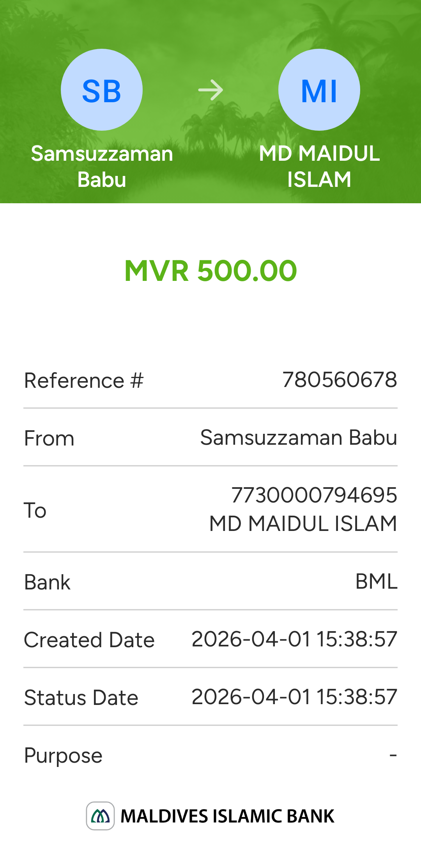This screenshot has width=421, height=868.
Task: Tap the BML bank value
Action: (x=376, y=582)
